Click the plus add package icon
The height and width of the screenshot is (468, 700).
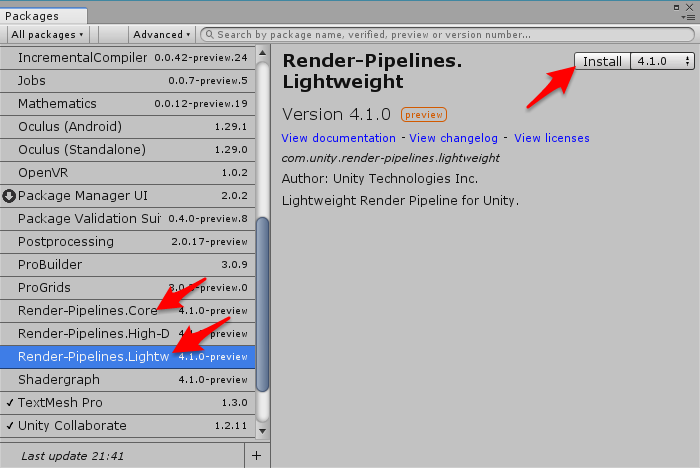[257, 455]
